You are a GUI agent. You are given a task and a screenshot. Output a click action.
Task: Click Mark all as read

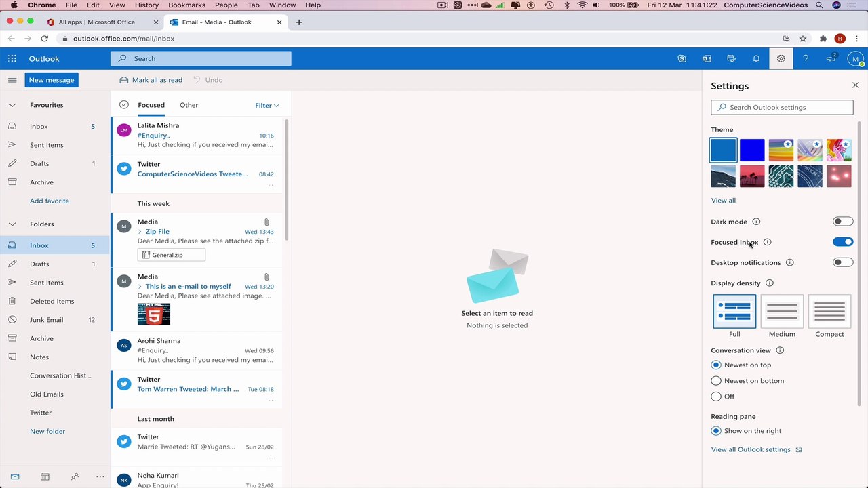(151, 80)
